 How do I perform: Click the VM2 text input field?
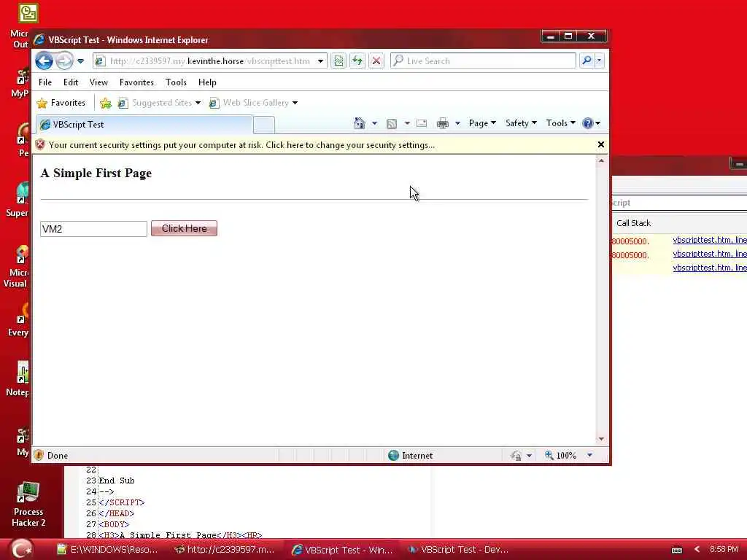93,229
